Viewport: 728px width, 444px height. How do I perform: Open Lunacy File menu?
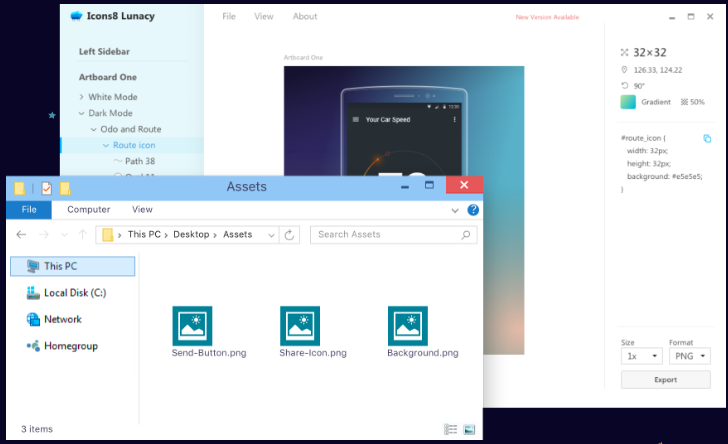pyautogui.click(x=229, y=16)
